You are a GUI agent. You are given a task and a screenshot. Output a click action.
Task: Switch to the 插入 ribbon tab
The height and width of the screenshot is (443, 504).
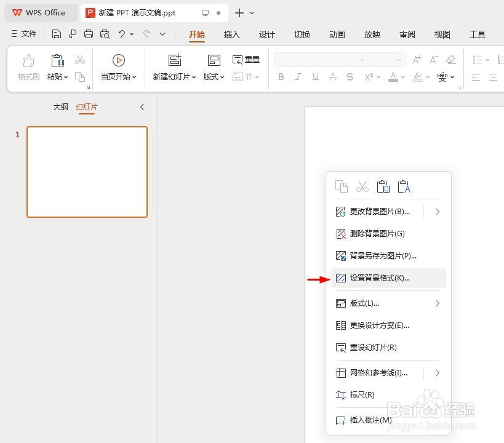pos(232,34)
